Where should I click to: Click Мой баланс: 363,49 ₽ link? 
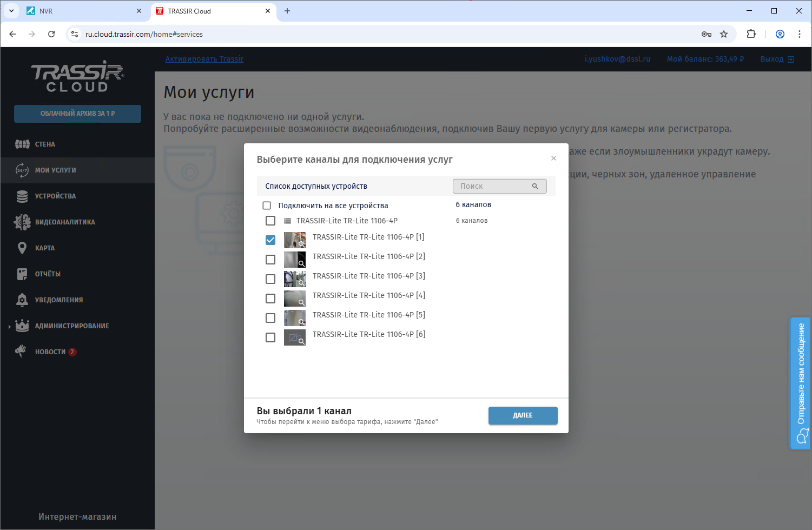coord(705,59)
